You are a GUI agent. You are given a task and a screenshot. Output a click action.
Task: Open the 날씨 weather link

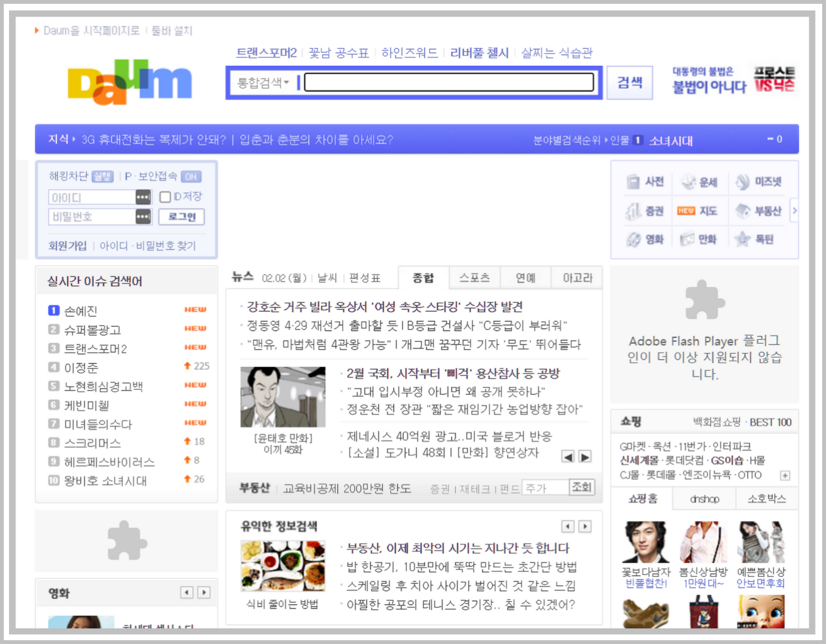coord(327,278)
